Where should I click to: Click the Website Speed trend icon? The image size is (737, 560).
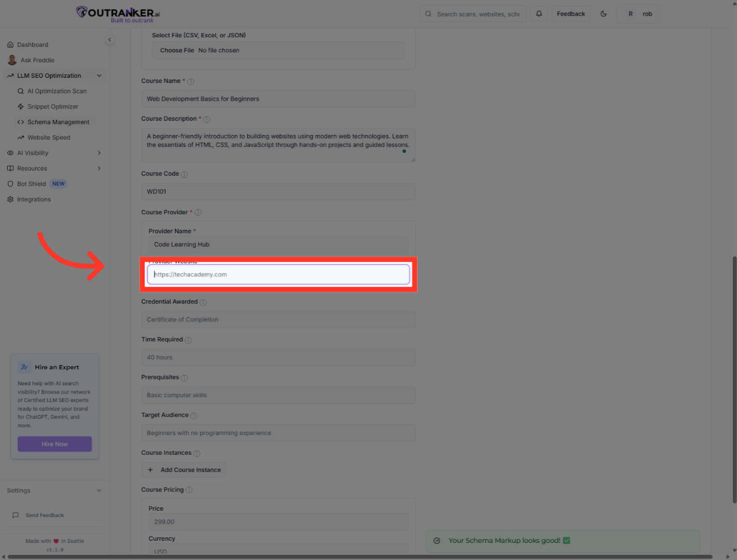(x=21, y=137)
